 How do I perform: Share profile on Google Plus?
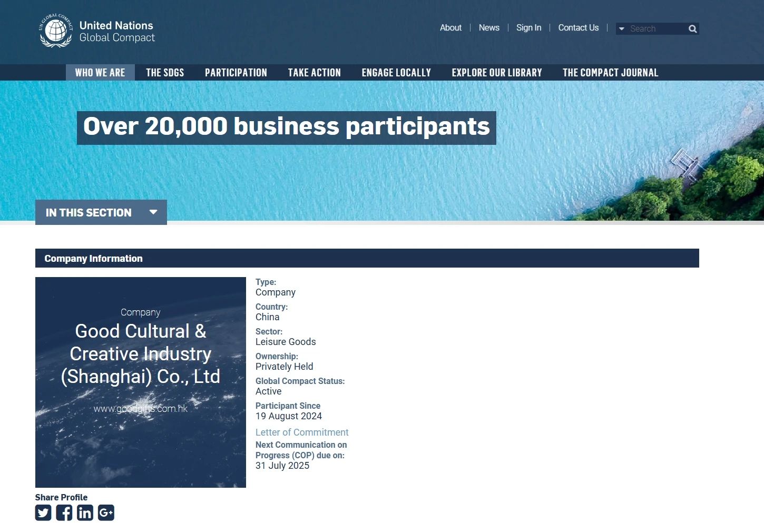pos(106,513)
